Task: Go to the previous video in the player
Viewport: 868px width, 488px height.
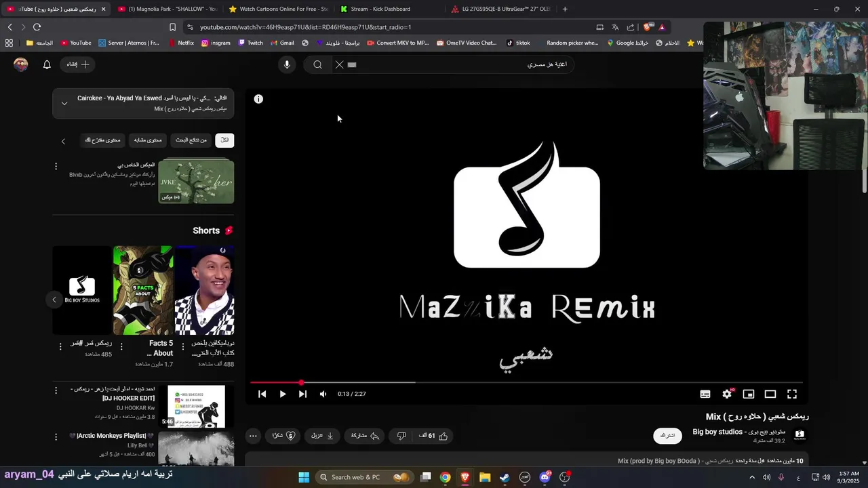Action: (262, 394)
